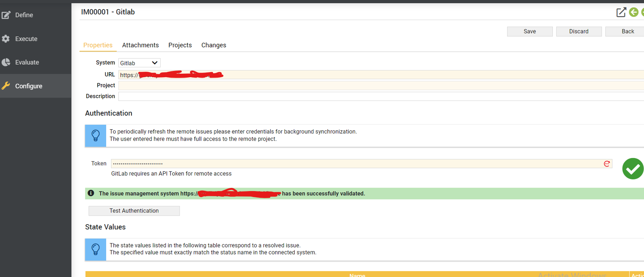Screen dimensions: 644x277
Task: Open record in new window icon
Action: (621, 12)
